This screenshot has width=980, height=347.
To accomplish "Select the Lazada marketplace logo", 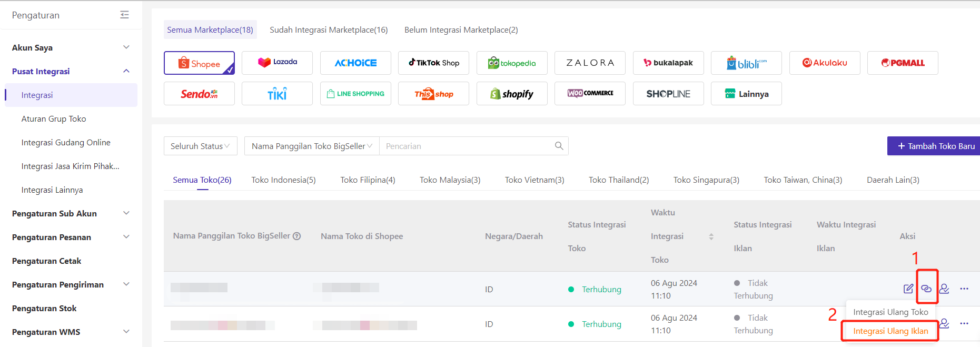I will point(277,63).
